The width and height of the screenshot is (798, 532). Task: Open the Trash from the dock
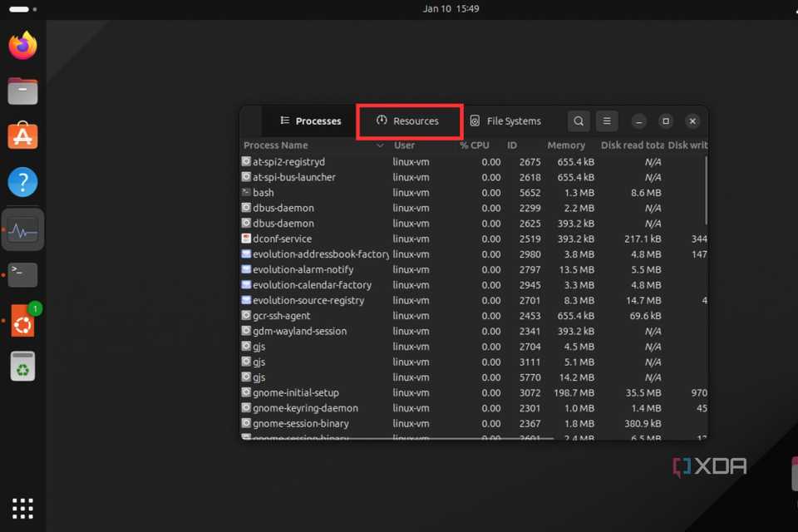coord(22,364)
